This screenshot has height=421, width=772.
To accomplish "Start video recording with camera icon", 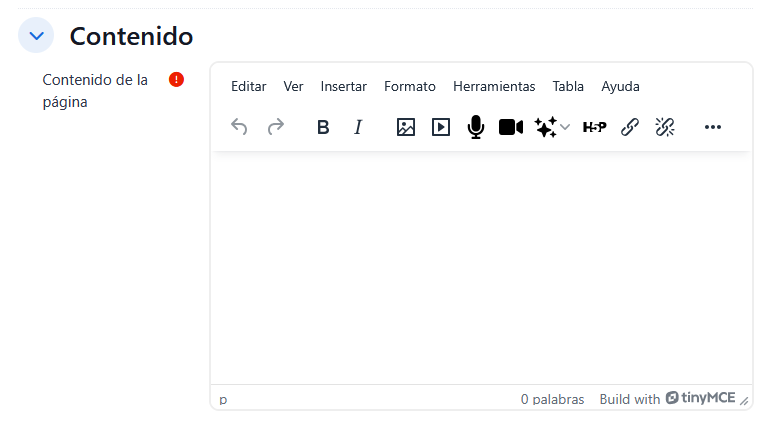I will coord(511,127).
